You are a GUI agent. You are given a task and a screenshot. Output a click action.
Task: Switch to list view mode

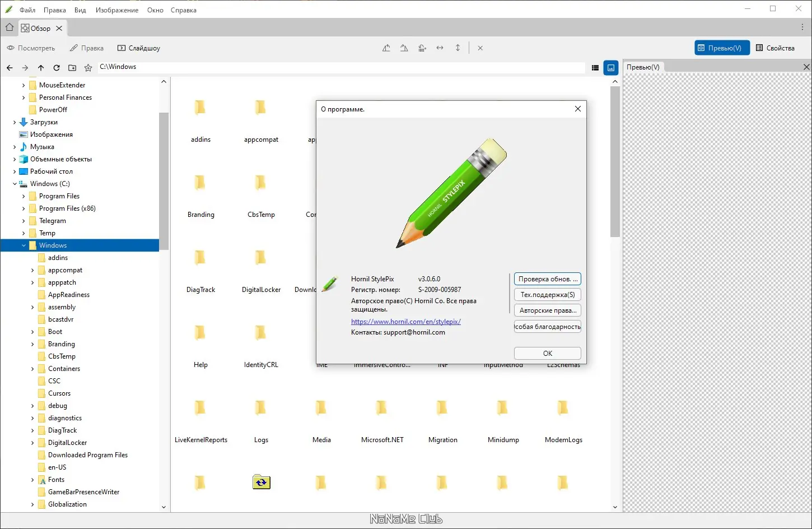[x=595, y=68]
